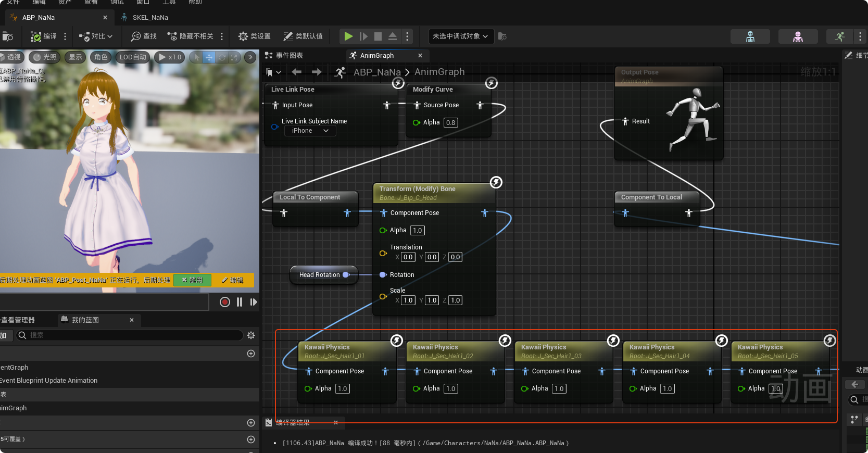The image size is (868, 453).
Task: Open the 对比 diff dropdown
Action: point(96,36)
